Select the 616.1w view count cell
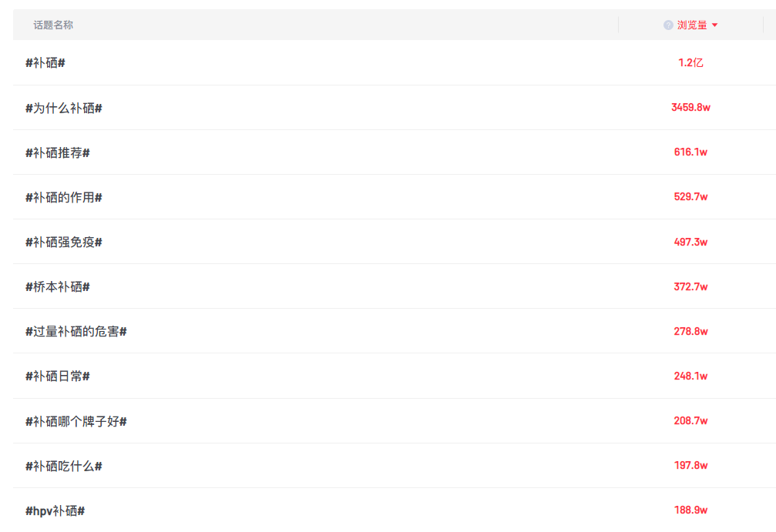776x532 pixels. [690, 152]
